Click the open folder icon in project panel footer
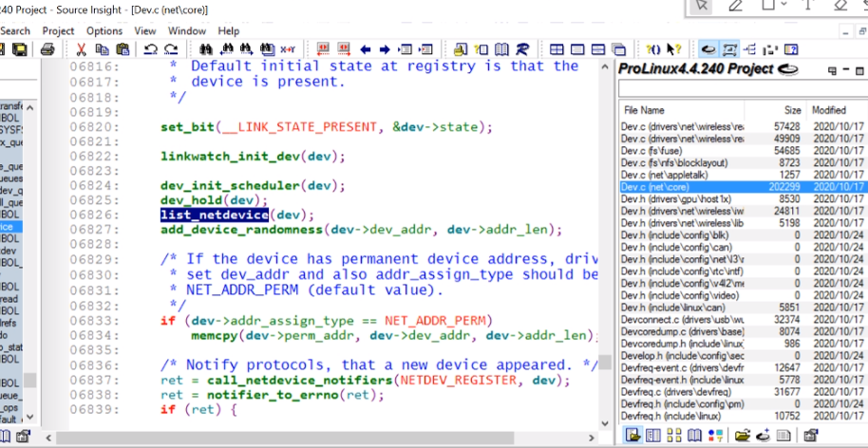The width and height of the screenshot is (868, 448). pyautogui.click(x=743, y=436)
